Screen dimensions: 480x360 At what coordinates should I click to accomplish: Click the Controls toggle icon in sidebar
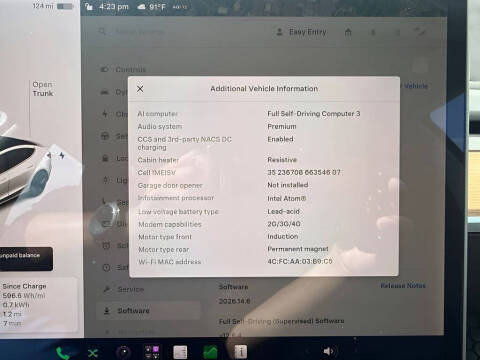104,69
